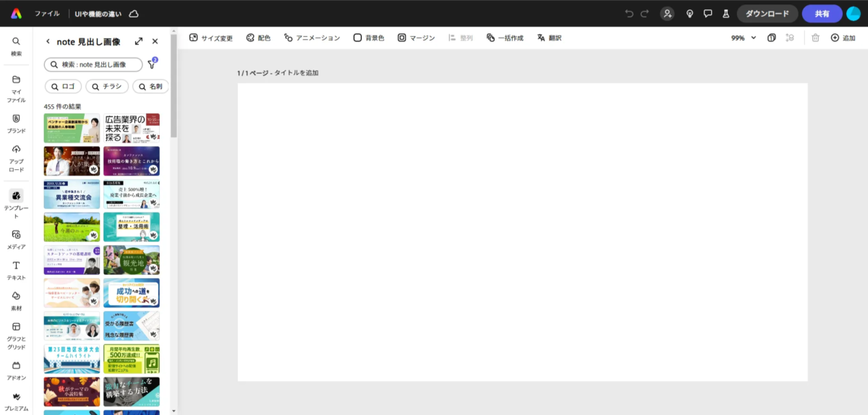The width and height of the screenshot is (868, 415).
Task: Click the undo arrow icon
Action: (629, 14)
